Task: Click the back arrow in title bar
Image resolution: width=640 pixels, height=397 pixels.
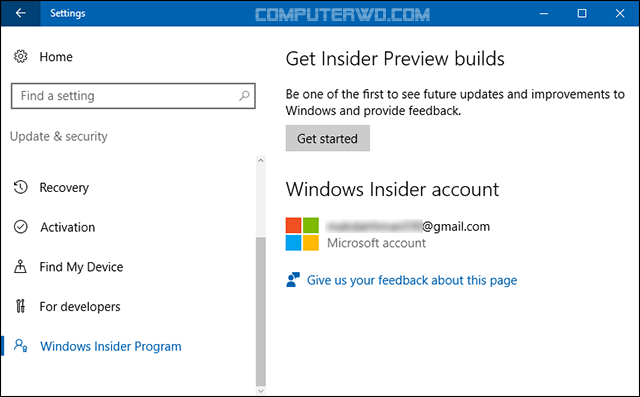Action: point(20,13)
